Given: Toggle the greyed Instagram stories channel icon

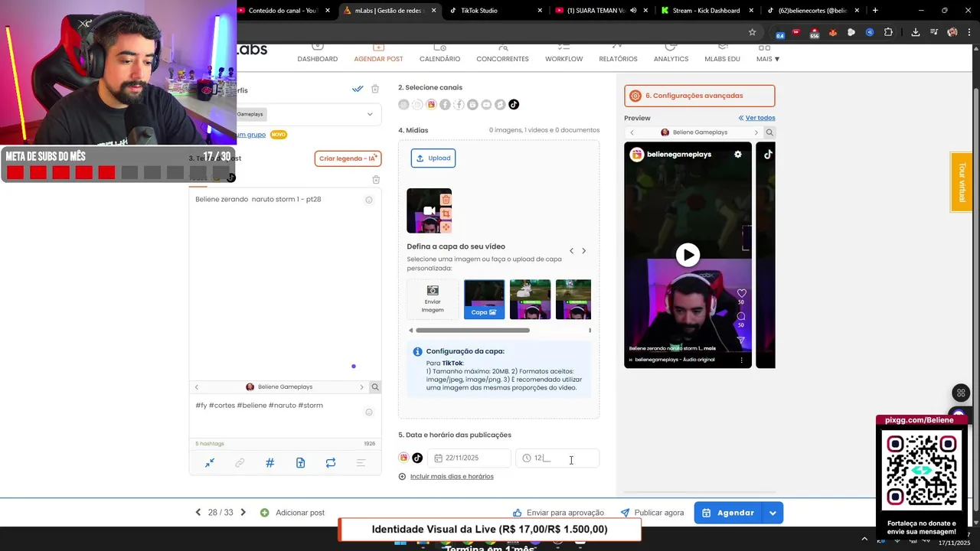Looking at the screenshot, I should pos(417,105).
